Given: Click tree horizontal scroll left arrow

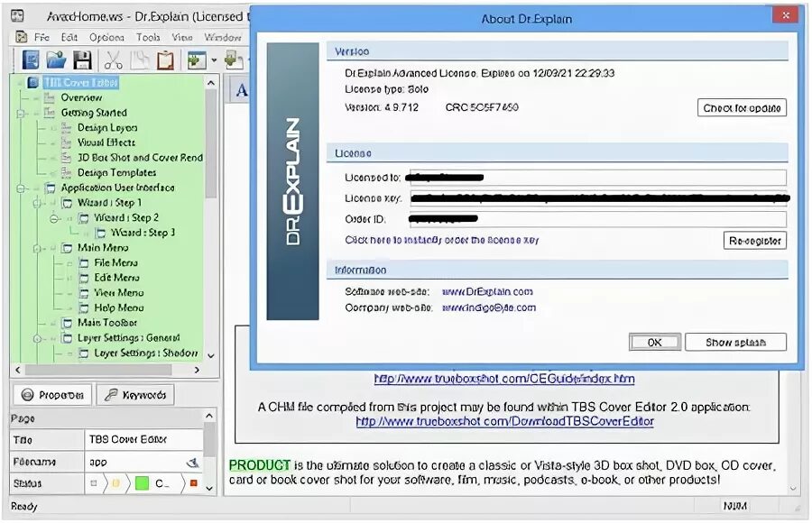Looking at the screenshot, I should tap(18, 370).
